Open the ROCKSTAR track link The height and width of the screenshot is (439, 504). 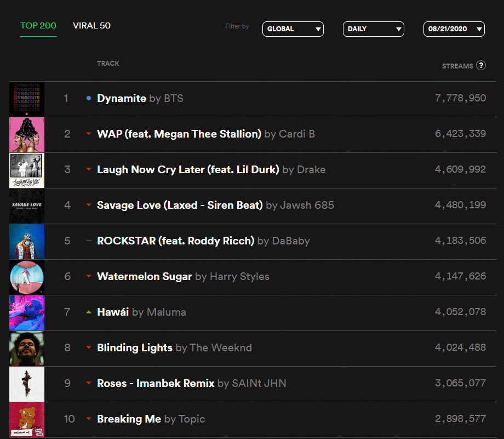click(x=175, y=241)
